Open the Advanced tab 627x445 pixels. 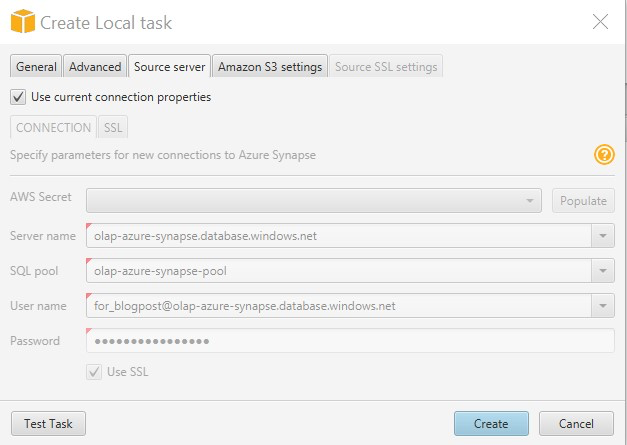point(95,66)
